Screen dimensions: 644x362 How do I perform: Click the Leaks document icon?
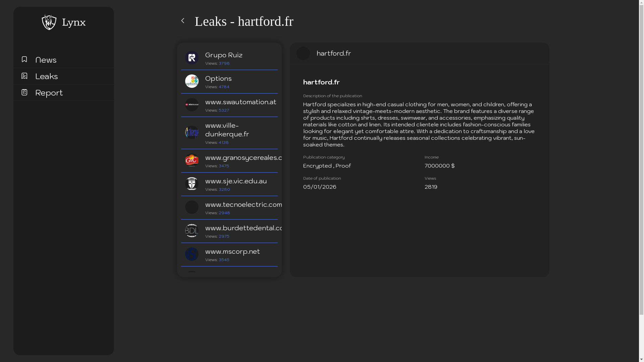(x=24, y=76)
